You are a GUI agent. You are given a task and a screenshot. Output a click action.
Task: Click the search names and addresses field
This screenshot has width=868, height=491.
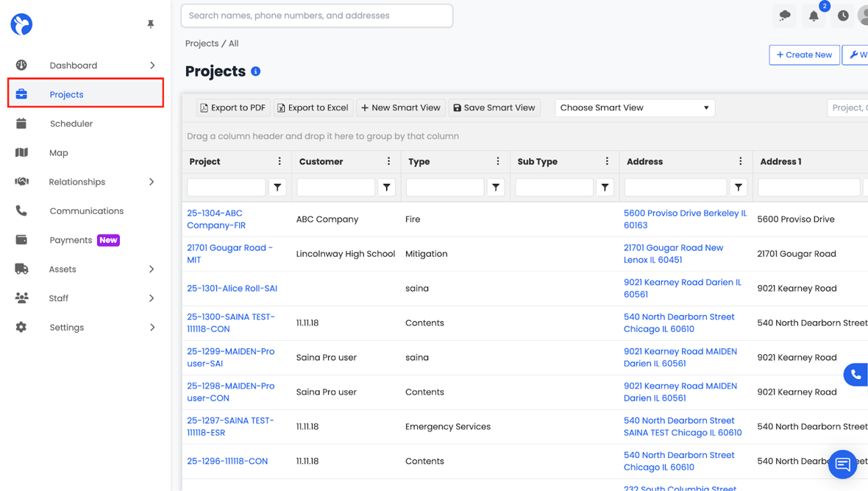click(x=316, y=15)
